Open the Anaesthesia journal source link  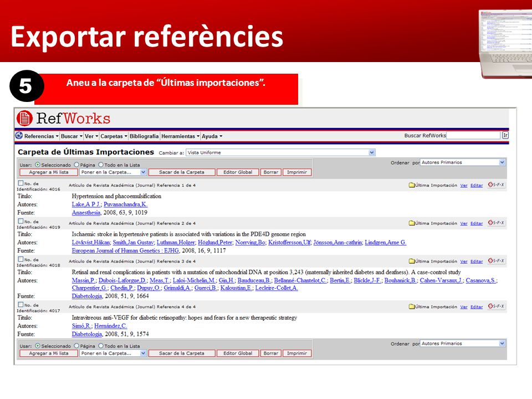point(86,212)
